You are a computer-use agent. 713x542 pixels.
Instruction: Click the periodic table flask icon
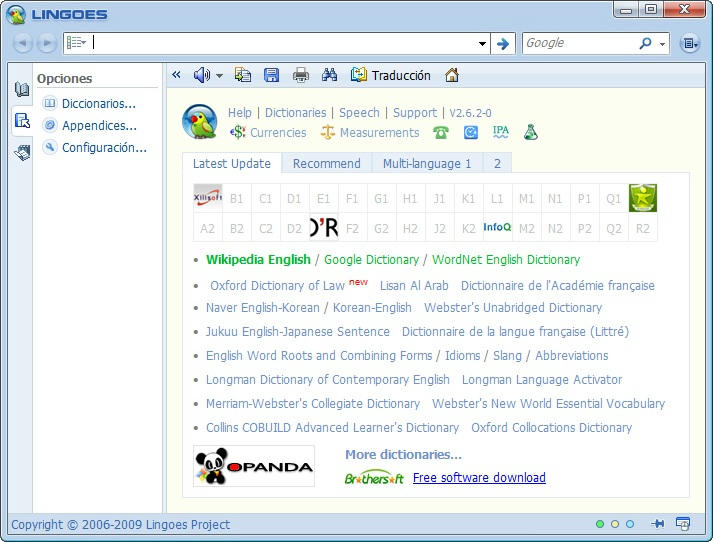point(531,132)
